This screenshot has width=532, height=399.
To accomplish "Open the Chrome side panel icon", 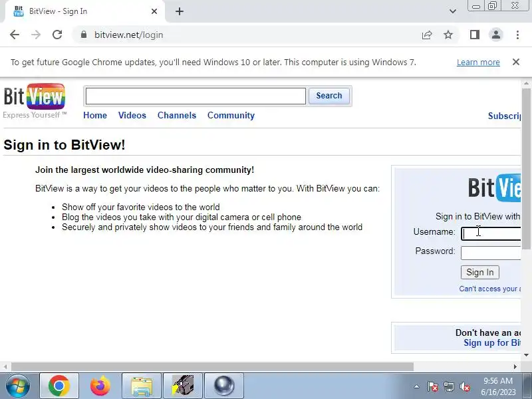I will [475, 35].
